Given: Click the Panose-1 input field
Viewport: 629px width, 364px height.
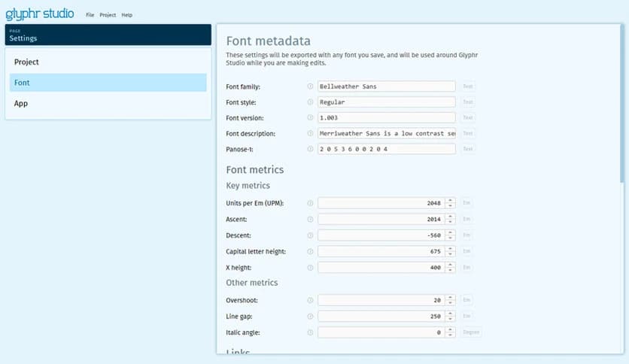Looking at the screenshot, I should 386,149.
